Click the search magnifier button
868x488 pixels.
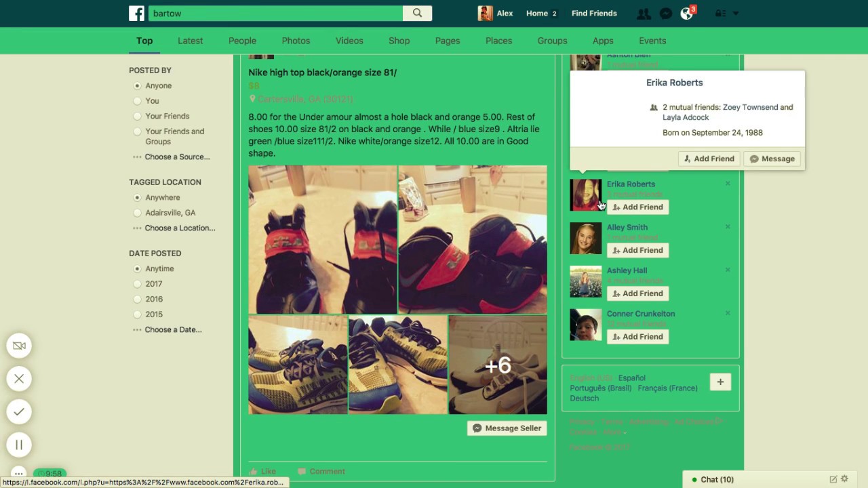pyautogui.click(x=417, y=13)
